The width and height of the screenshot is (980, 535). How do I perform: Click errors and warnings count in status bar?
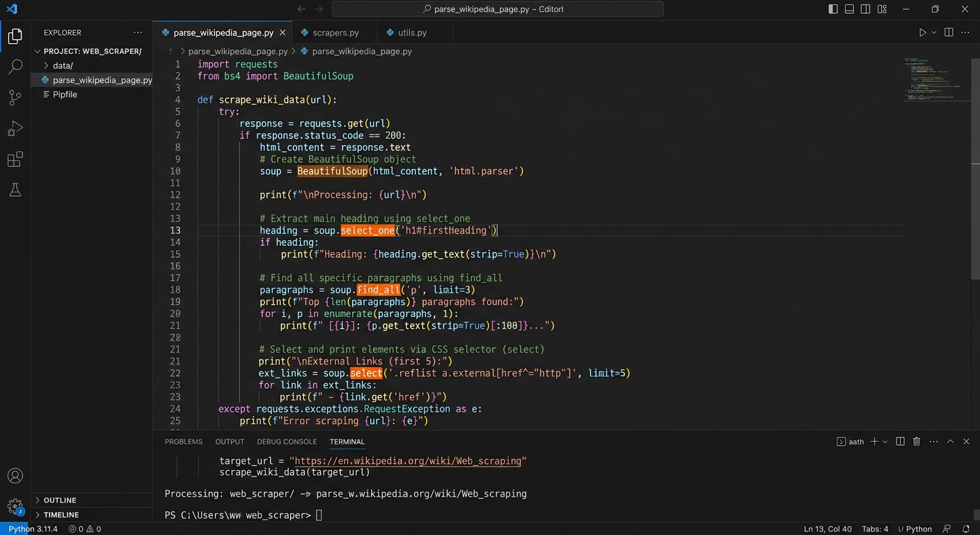tap(85, 529)
